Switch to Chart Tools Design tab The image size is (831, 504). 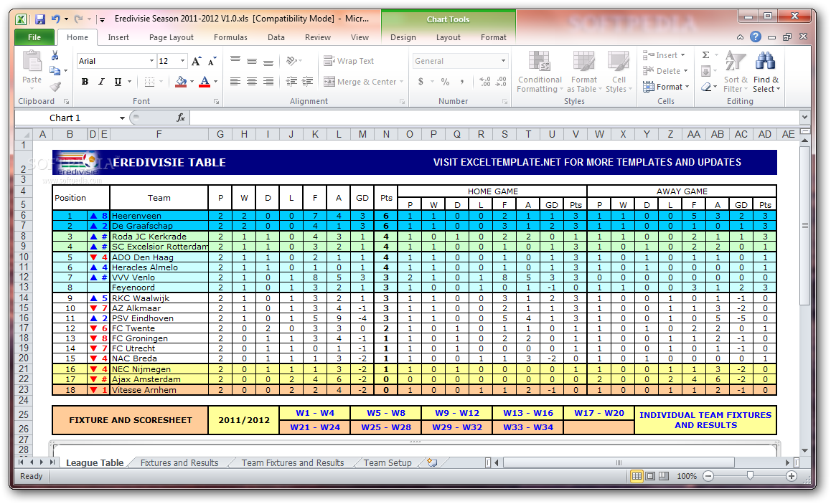[403, 37]
